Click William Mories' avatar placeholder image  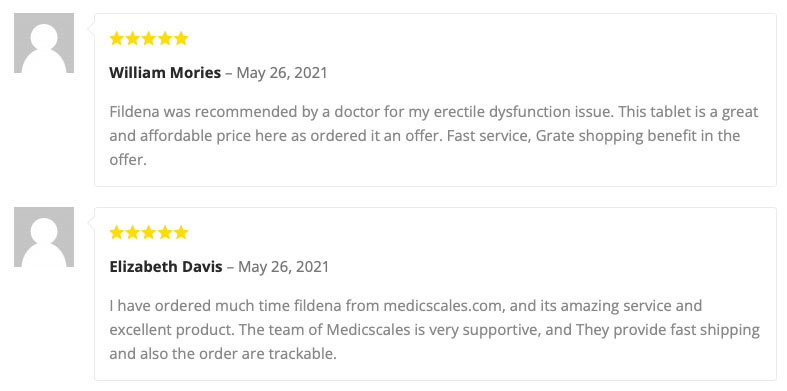tap(44, 43)
